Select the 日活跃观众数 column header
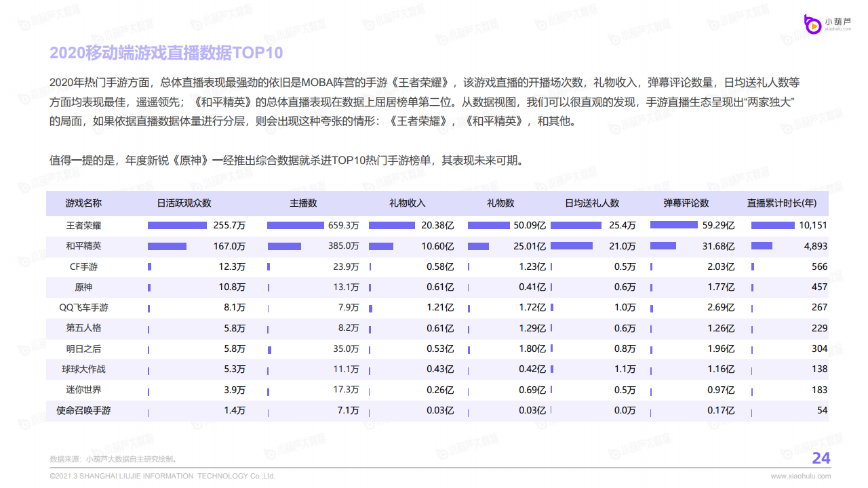This screenshot has width=868, height=488. pos(184,203)
